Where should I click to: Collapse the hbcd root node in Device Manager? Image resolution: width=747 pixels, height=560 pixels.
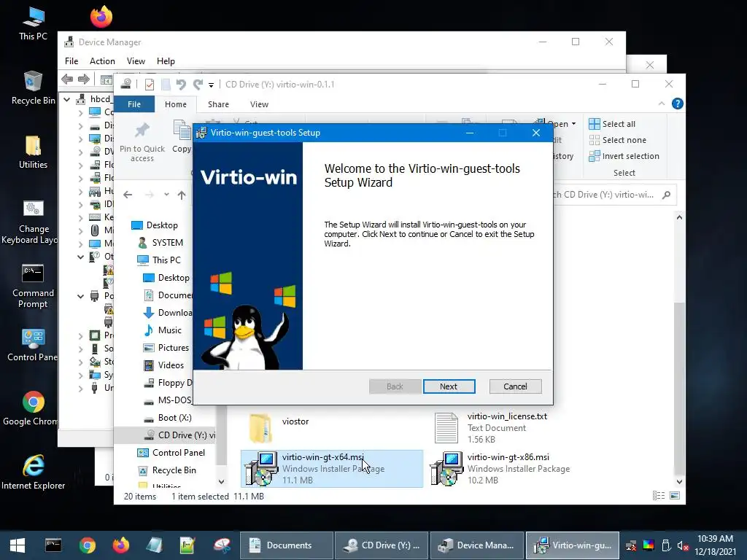(x=67, y=99)
